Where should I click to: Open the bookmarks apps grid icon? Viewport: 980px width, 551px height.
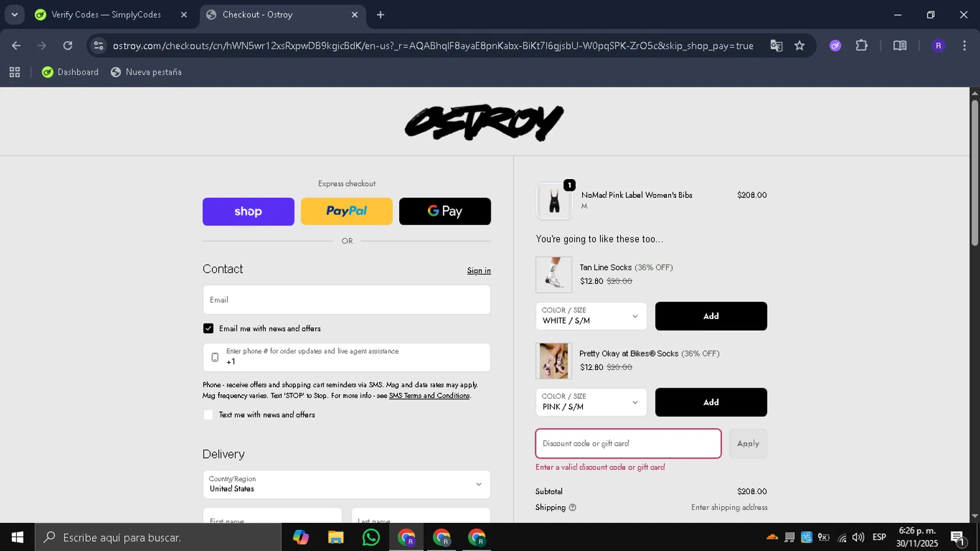click(x=14, y=72)
